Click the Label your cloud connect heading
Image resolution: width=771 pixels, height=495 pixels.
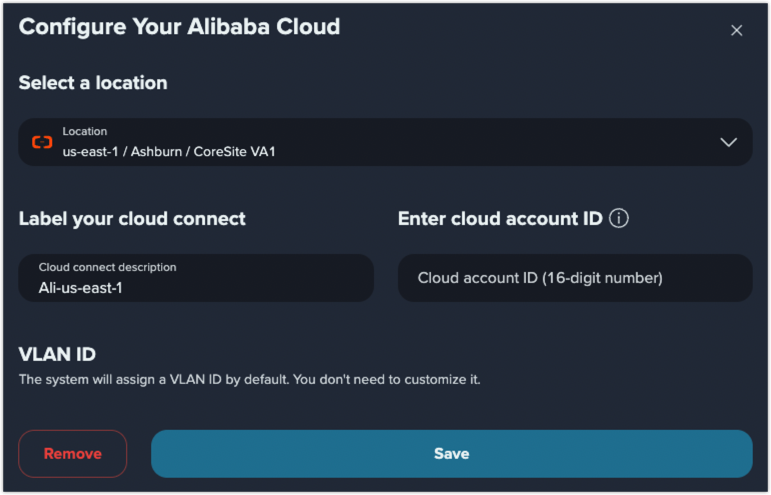[132, 219]
